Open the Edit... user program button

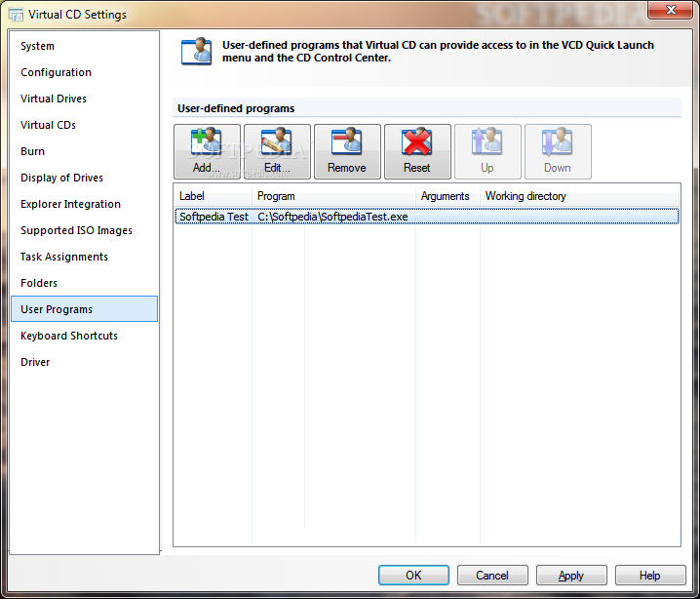[x=277, y=152]
